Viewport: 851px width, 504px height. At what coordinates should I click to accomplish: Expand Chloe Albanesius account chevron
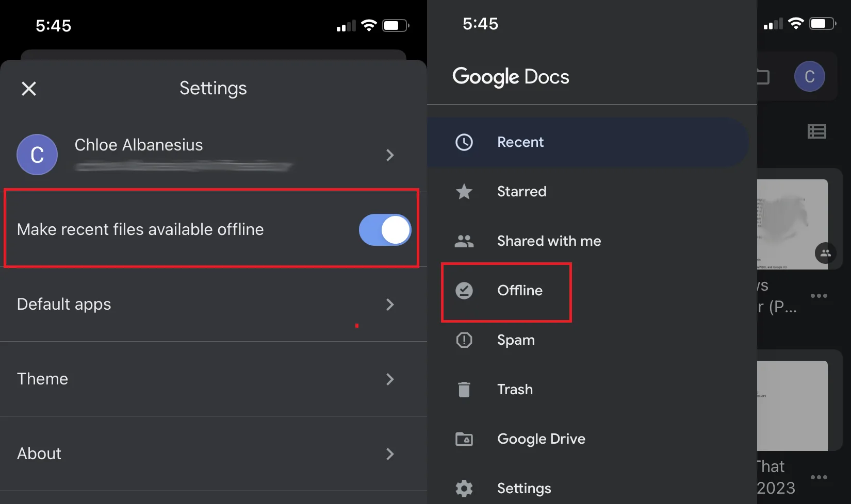point(390,155)
